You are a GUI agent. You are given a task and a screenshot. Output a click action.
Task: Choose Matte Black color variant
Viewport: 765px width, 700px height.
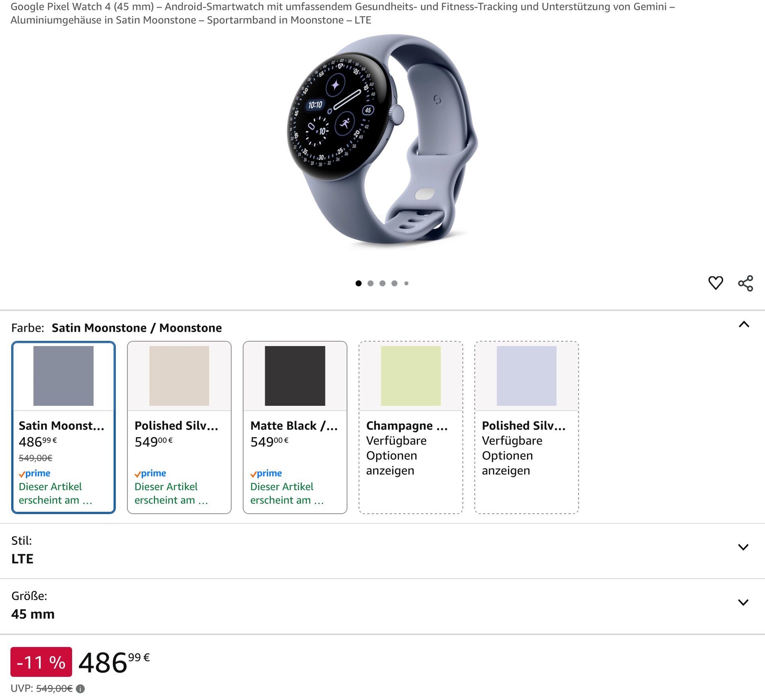[295, 427]
